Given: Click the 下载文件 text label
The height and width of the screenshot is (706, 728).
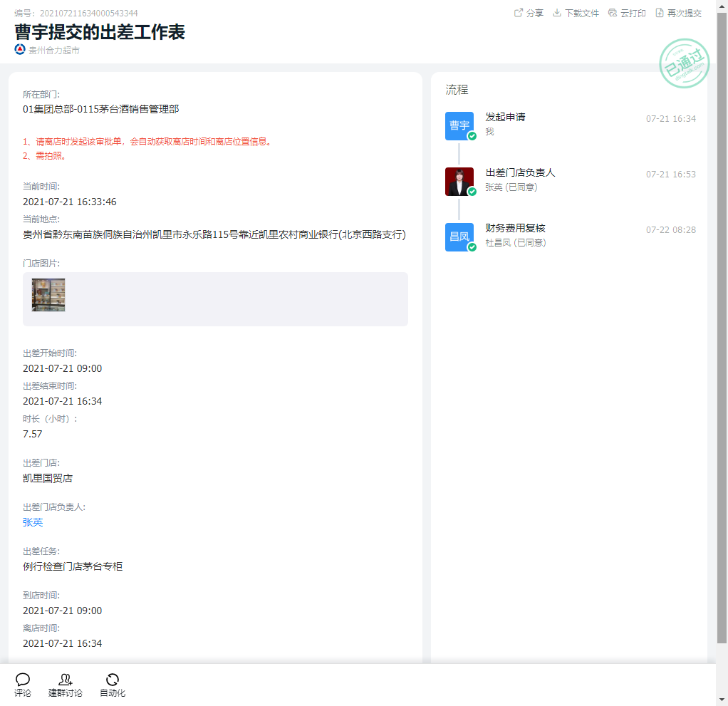Looking at the screenshot, I should 581,13.
